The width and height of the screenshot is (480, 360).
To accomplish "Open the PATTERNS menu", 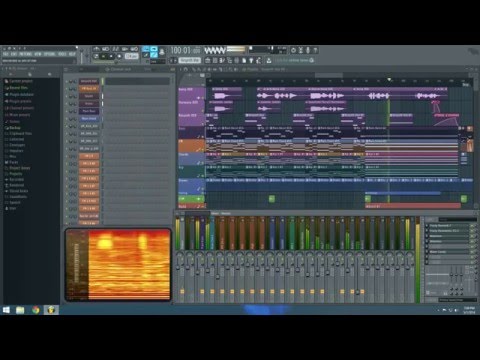I will [x=25, y=54].
